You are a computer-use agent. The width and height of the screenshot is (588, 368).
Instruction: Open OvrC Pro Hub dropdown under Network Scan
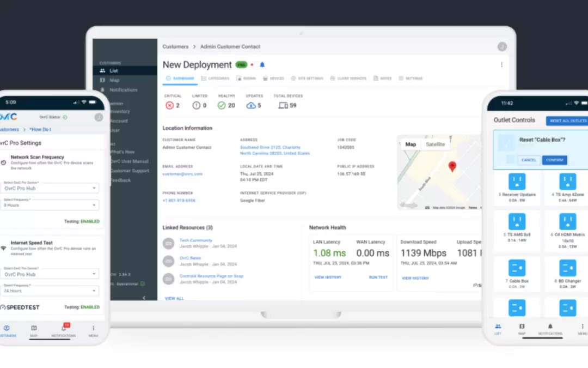point(49,189)
